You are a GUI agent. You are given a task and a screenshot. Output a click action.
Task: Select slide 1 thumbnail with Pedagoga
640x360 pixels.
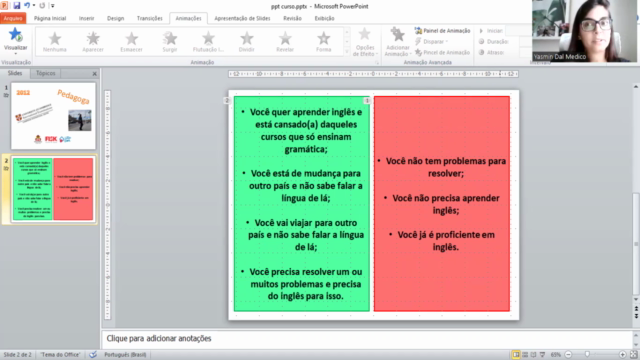click(x=53, y=116)
